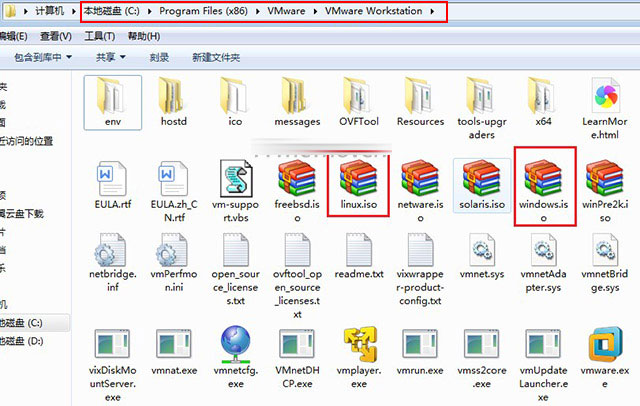Click the 刻录 toolbar button

tap(159, 57)
